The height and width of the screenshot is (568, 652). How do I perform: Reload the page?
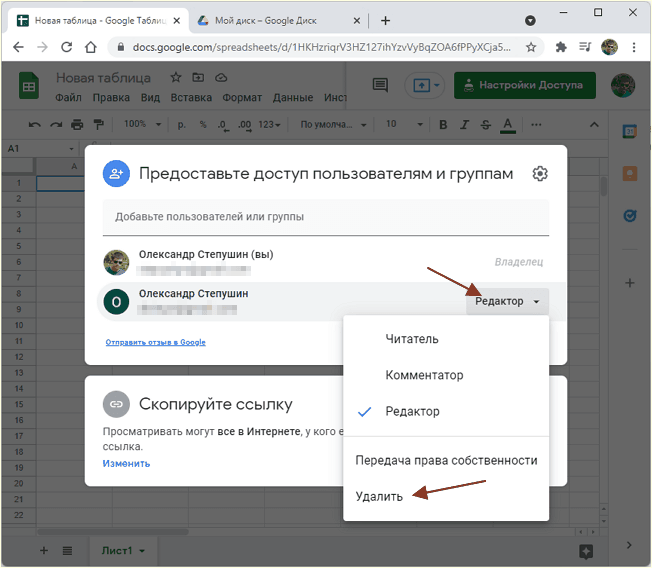click(67, 47)
